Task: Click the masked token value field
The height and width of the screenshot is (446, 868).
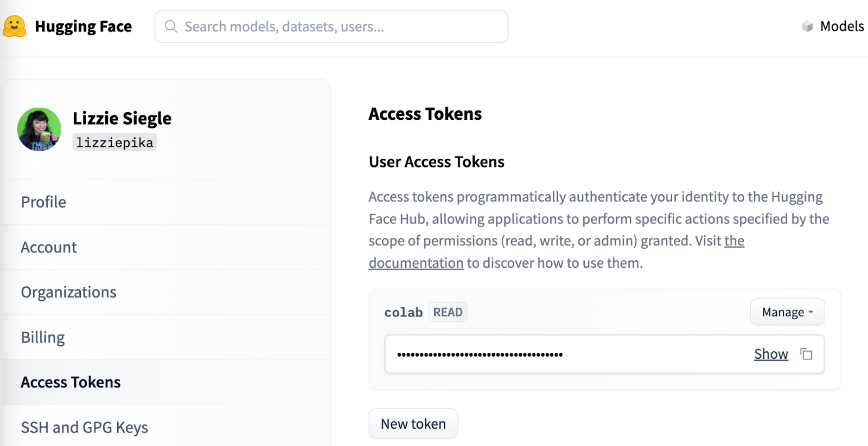Action: (x=604, y=354)
